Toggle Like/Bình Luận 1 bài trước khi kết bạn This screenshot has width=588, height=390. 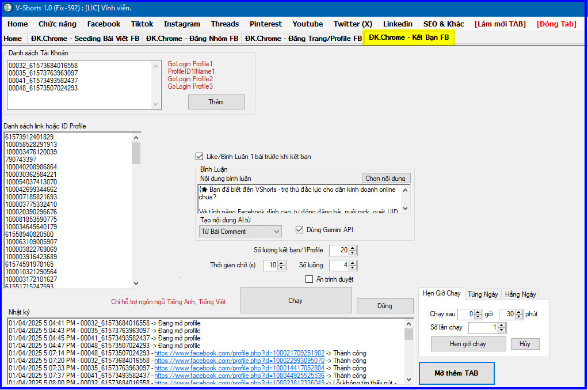(x=200, y=157)
